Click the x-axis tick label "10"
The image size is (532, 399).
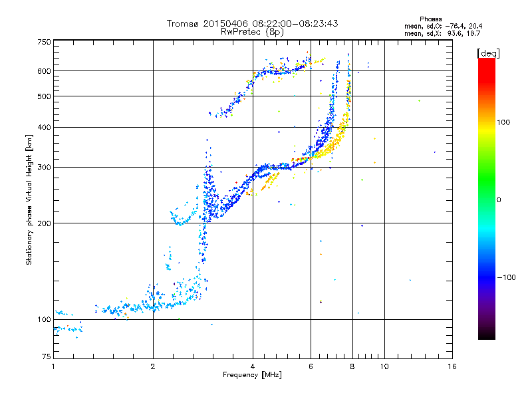[x=384, y=366]
